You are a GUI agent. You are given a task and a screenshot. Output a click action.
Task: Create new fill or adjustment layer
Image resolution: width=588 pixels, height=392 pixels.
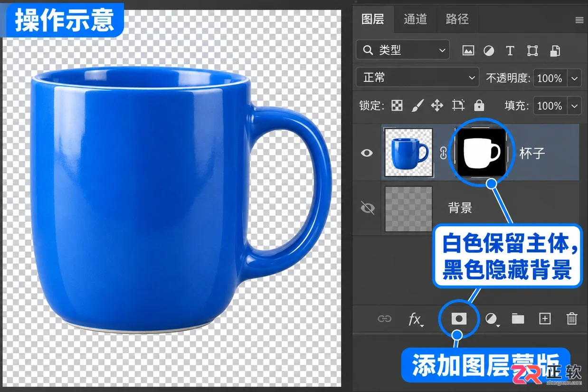[492, 319]
